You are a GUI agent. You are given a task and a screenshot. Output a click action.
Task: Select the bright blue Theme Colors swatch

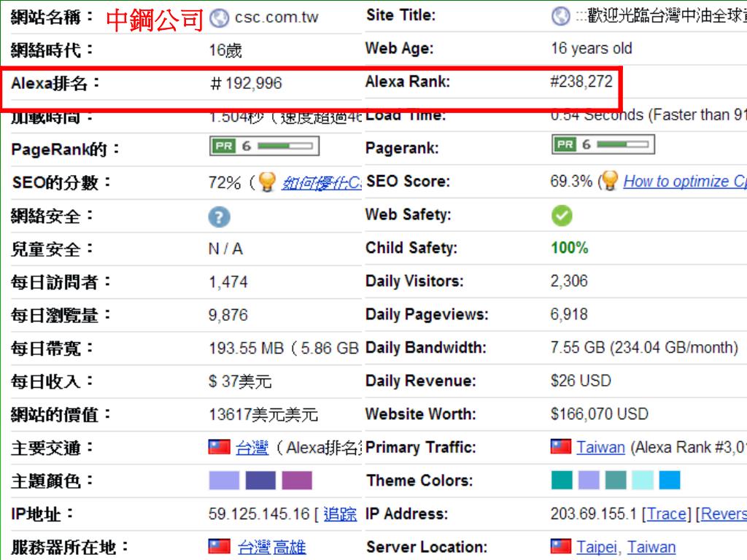tap(670, 480)
